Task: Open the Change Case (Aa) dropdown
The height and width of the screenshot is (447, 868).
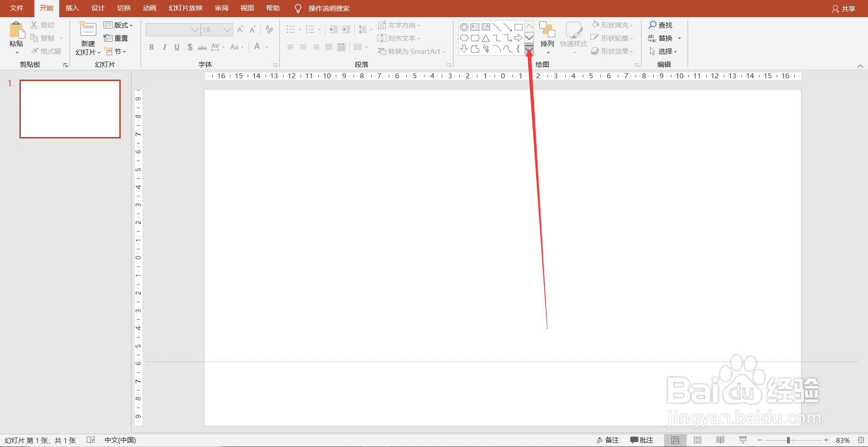Action: click(x=237, y=47)
